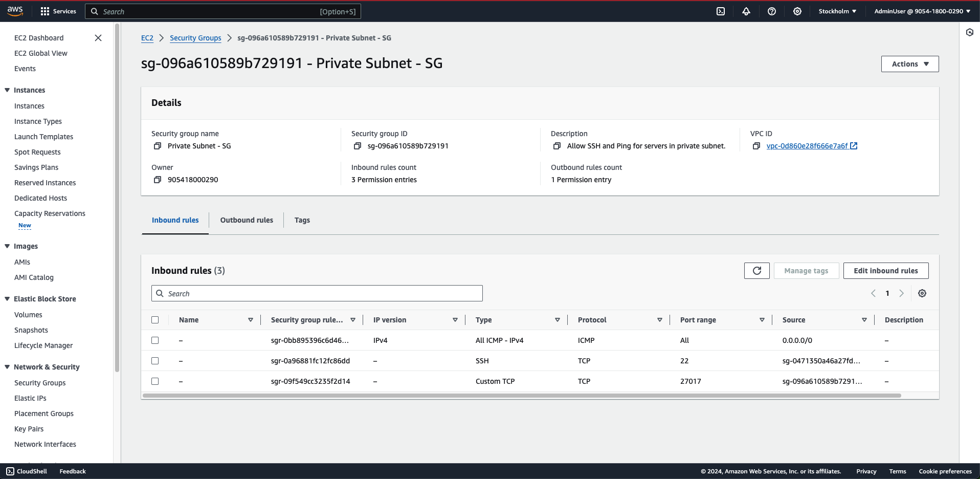Image resolution: width=980 pixels, height=479 pixels.
Task: Open the help question mark icon
Action: click(x=772, y=11)
